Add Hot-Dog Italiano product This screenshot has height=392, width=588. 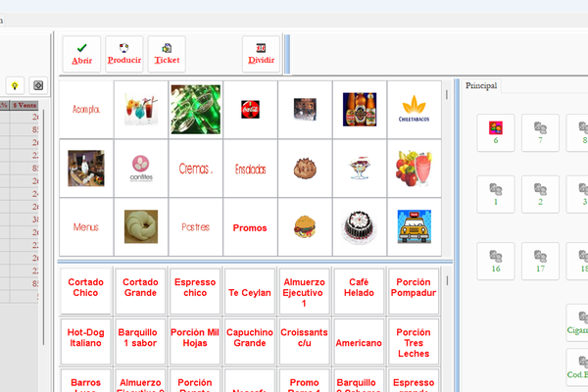(85, 341)
